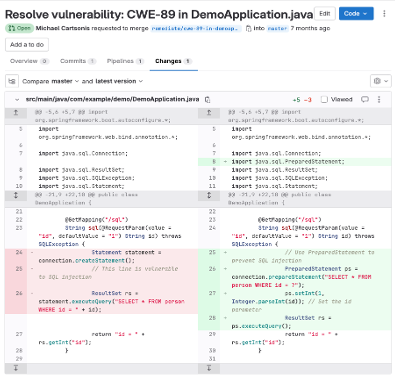Open the Code dropdown button
The width and height of the screenshot is (395, 377).
coord(356,14)
